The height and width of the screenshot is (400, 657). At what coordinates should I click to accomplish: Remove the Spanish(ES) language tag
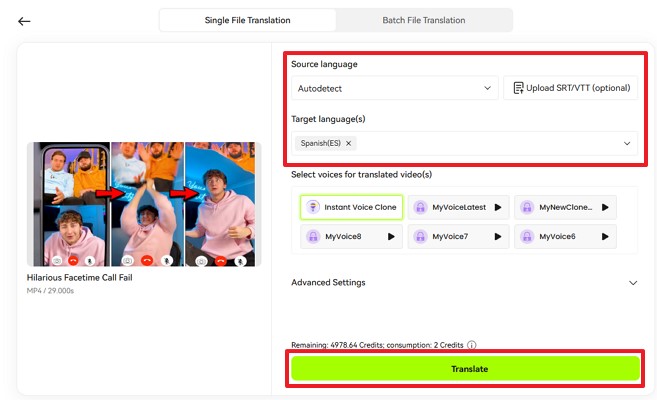348,143
